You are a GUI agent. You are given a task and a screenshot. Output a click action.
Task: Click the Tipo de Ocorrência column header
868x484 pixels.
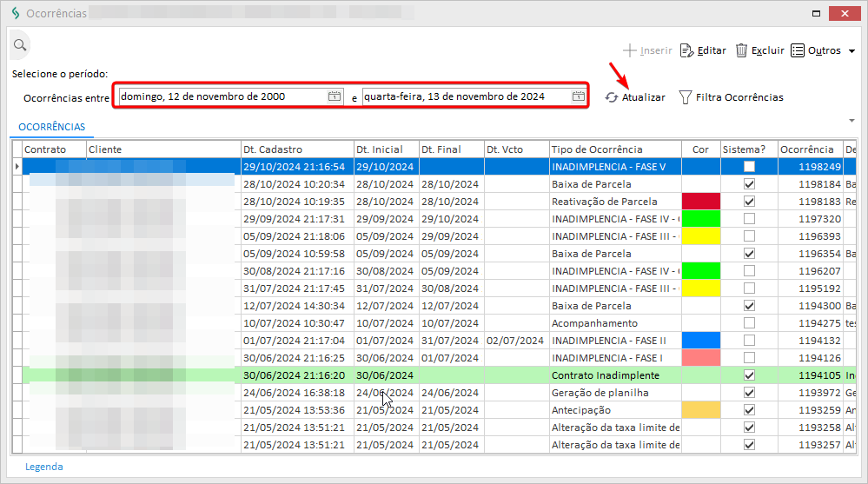pos(614,149)
